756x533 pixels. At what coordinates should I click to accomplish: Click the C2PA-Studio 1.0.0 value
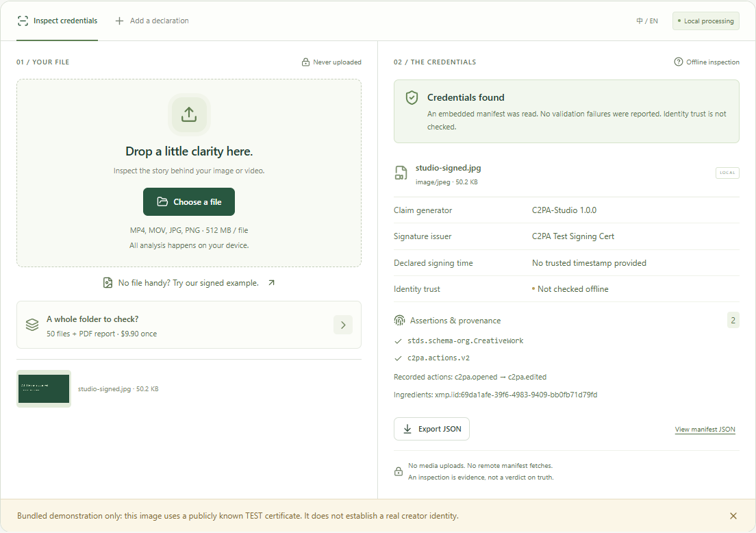point(564,210)
